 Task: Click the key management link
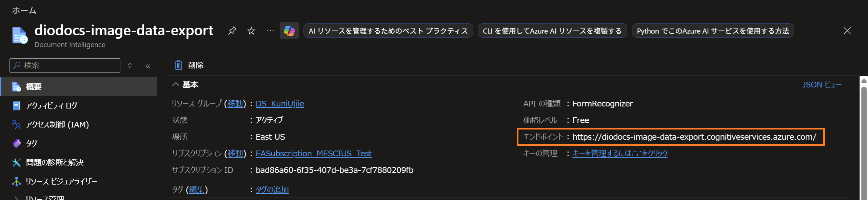(x=620, y=154)
